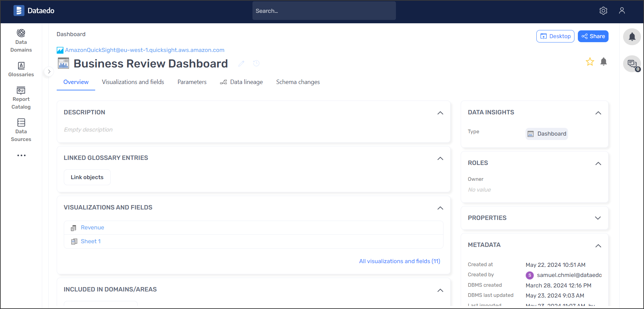Open the AmazonQuickSight source link
The image size is (644, 309).
point(145,50)
